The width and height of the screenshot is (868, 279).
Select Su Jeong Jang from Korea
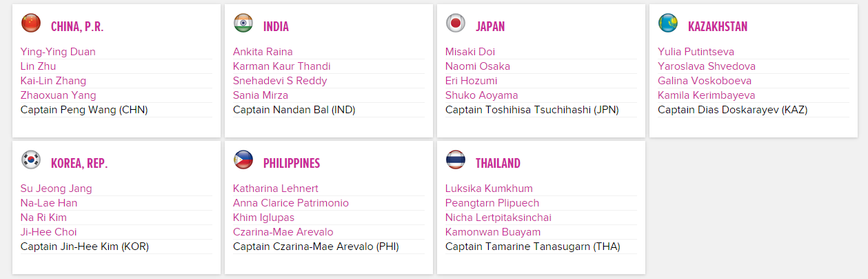click(56, 189)
